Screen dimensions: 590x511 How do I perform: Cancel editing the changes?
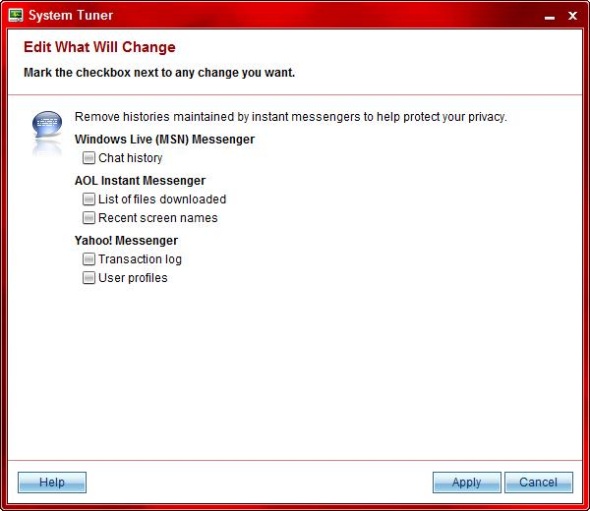(x=538, y=482)
